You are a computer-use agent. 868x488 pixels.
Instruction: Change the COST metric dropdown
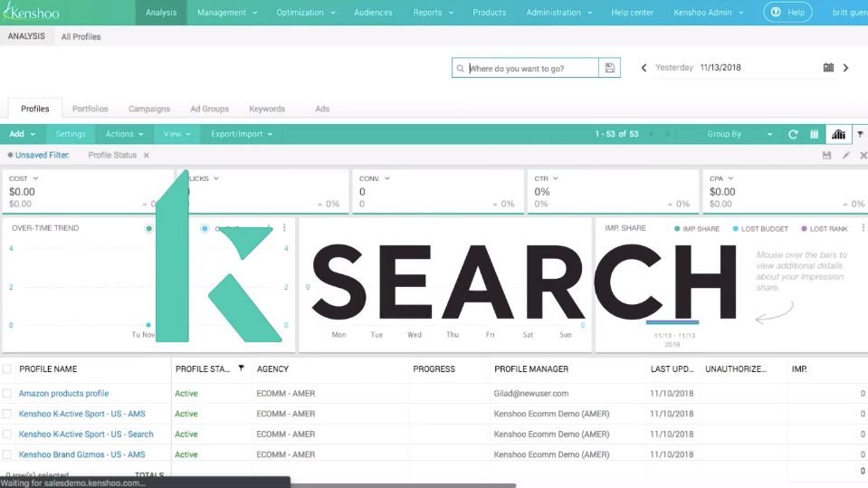[x=24, y=178]
